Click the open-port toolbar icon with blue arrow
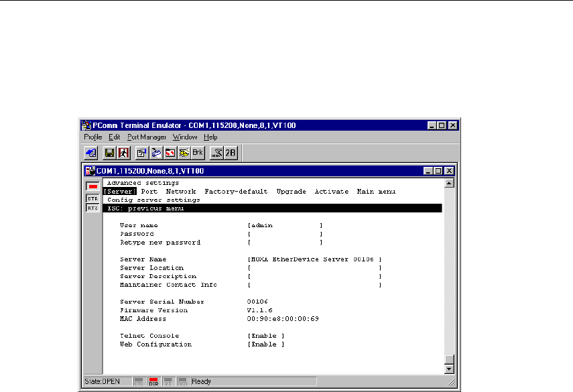Viewport: 573px width, 392px height. click(91, 153)
